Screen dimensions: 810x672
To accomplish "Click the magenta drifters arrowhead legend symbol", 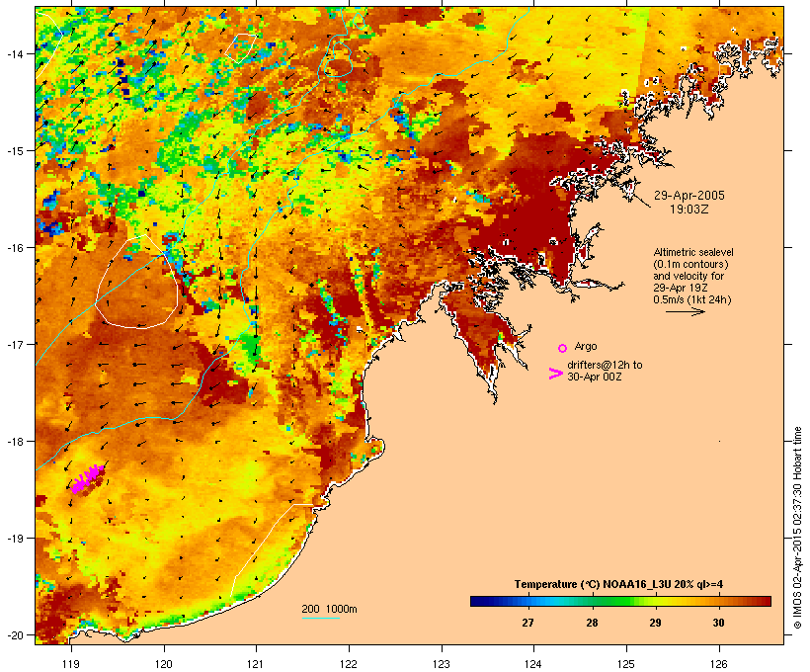I will tap(555, 374).
